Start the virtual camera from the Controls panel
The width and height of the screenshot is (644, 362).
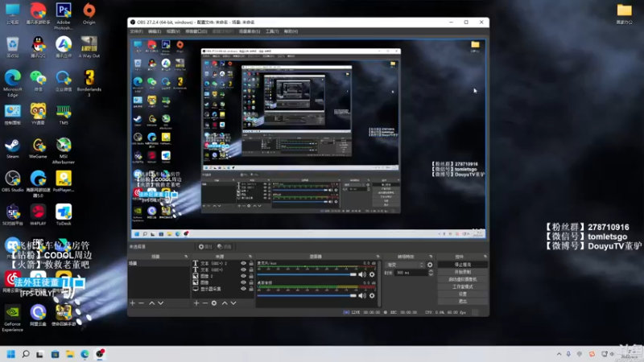point(462,279)
